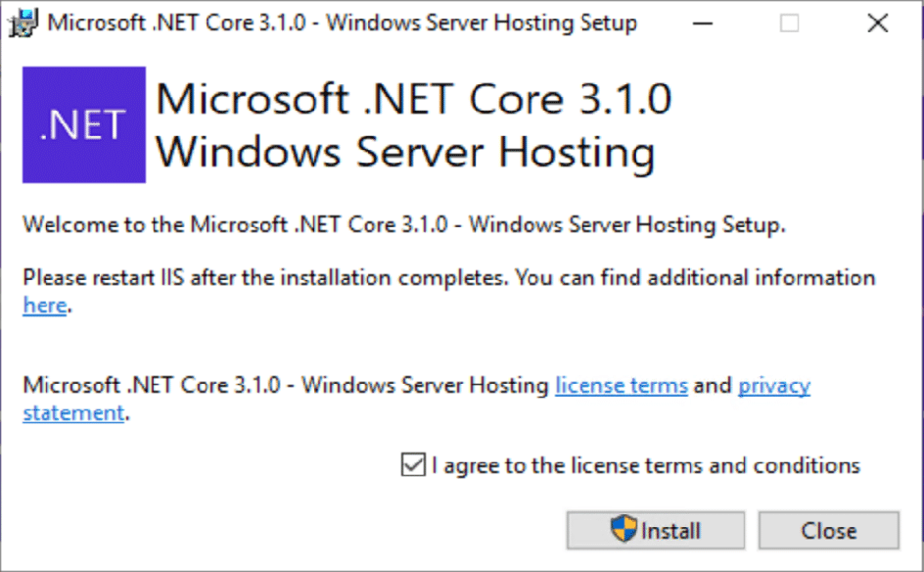
Task: Open the 'here' additional information link
Action: coord(44,306)
